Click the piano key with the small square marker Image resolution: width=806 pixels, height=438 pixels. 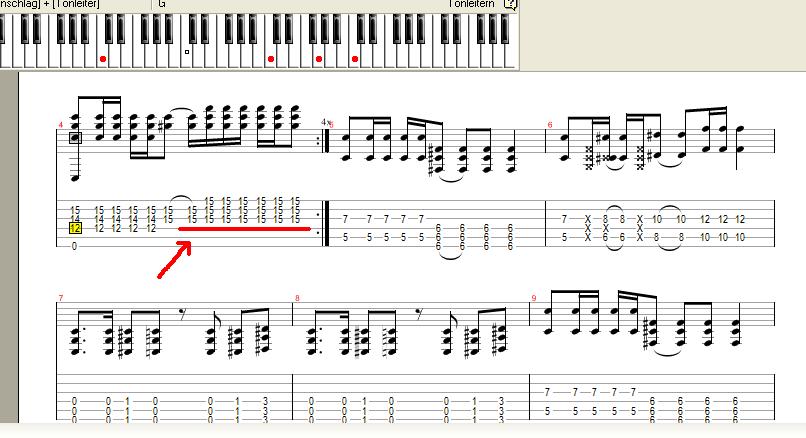[x=187, y=52]
